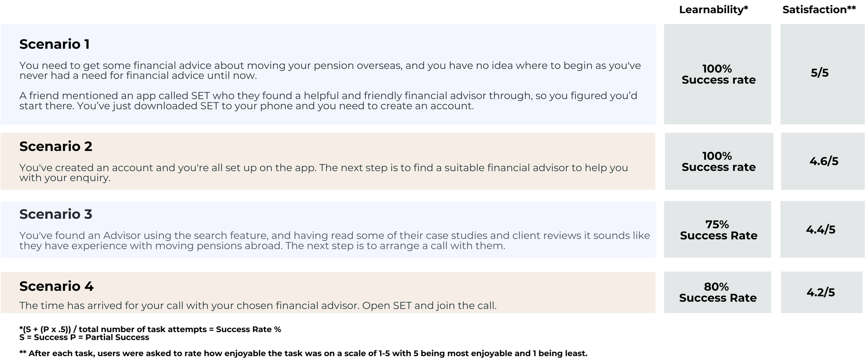Viewport: 868px width, 362px height.
Task: Click the pension overseas paragraph in Scenario 1
Action: click(x=330, y=70)
